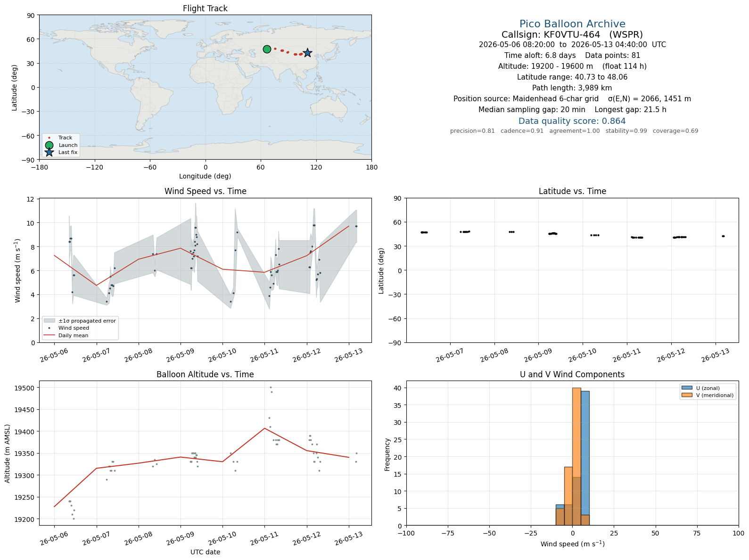749x560 pixels.
Task: Click the Pico Balloon Archive heading
Action: coord(572,24)
